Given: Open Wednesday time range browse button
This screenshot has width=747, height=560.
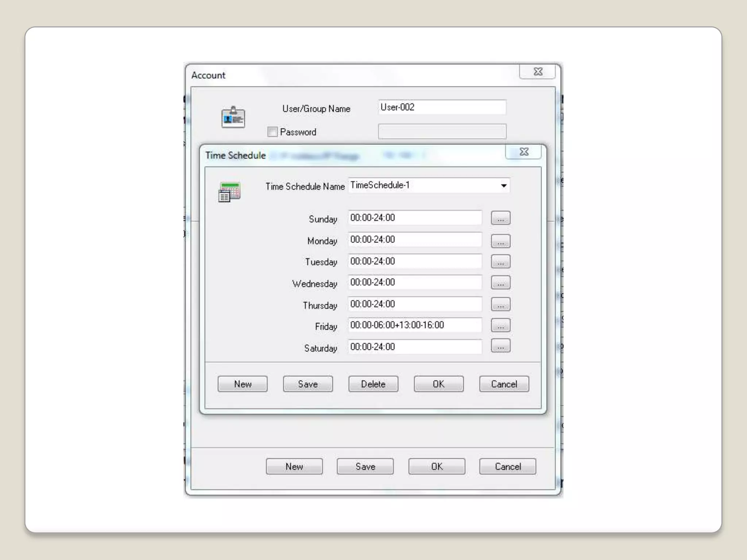Looking at the screenshot, I should pyautogui.click(x=500, y=283).
